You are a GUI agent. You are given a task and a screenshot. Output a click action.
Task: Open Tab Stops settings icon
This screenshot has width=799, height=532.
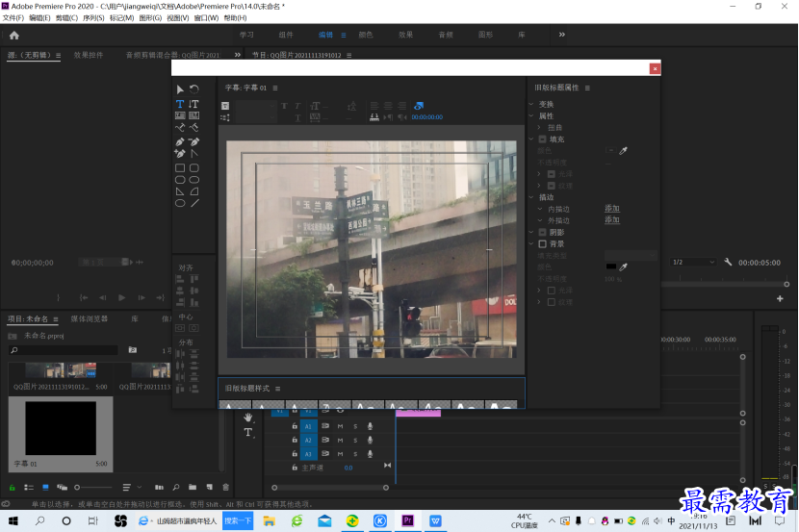(x=374, y=117)
